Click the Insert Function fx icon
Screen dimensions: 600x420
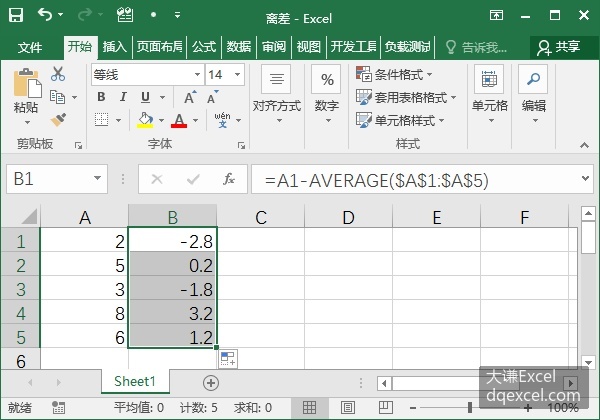229,179
